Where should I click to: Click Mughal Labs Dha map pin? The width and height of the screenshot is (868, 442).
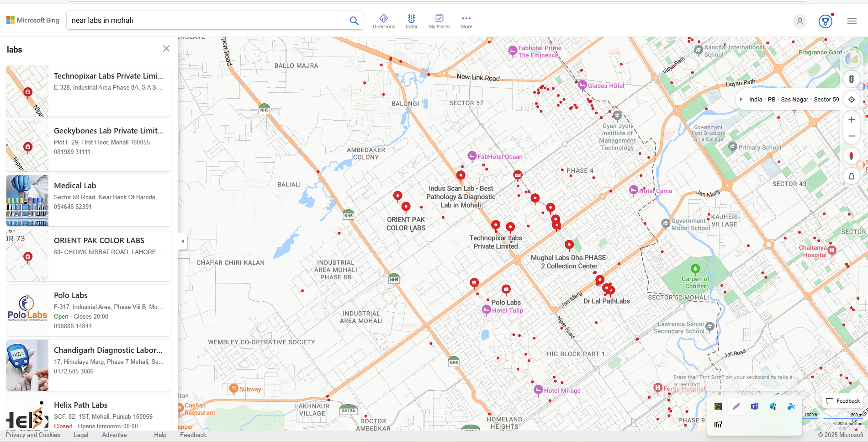coord(569,245)
